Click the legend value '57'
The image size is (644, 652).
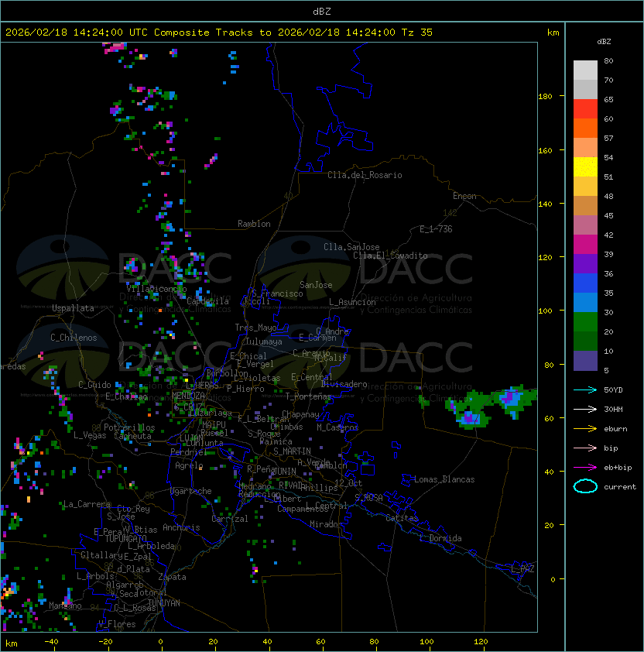tap(608, 139)
